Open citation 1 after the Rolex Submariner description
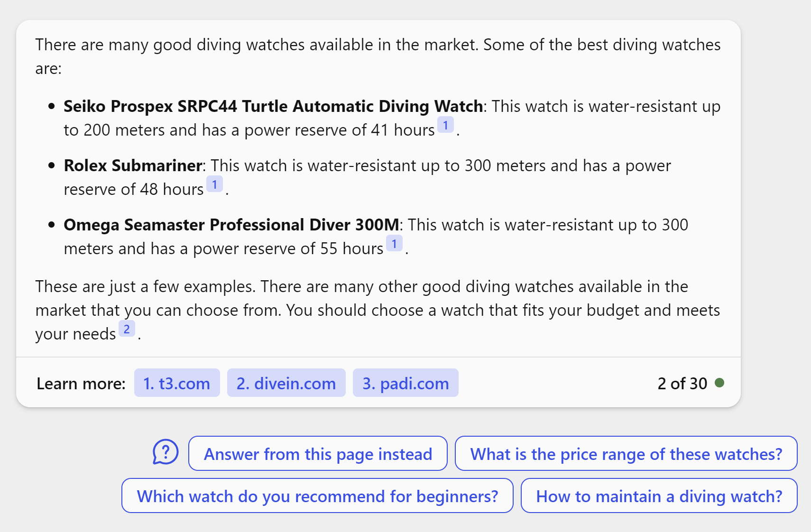811x532 pixels. tap(215, 185)
